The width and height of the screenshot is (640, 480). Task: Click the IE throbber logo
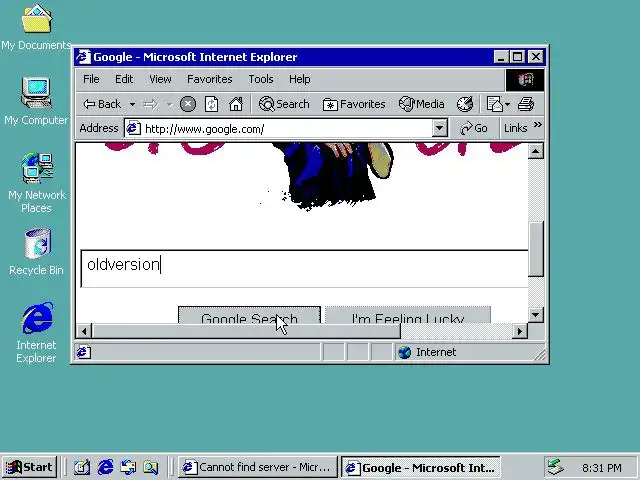pyautogui.click(x=525, y=80)
